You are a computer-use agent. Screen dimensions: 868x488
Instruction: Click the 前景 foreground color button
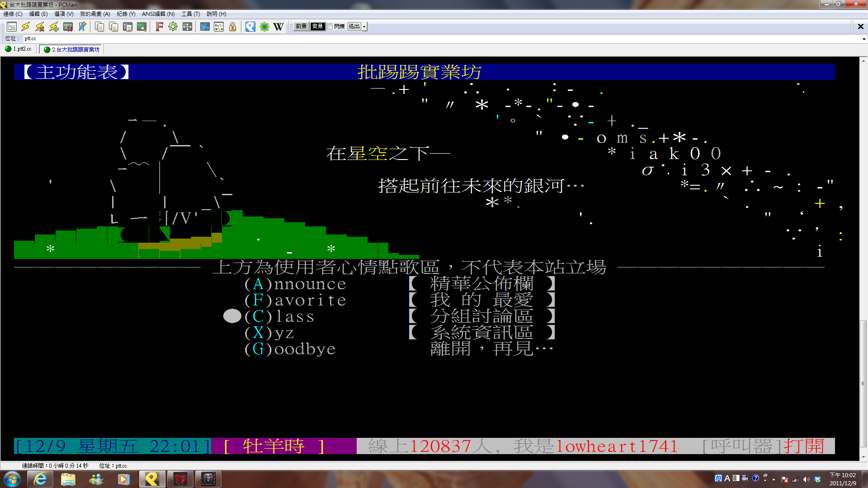point(301,27)
